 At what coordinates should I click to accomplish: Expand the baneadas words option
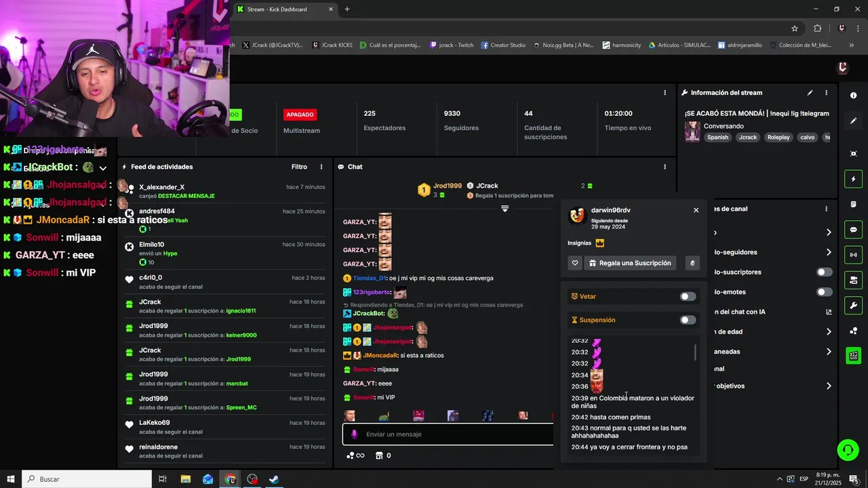coord(829,352)
